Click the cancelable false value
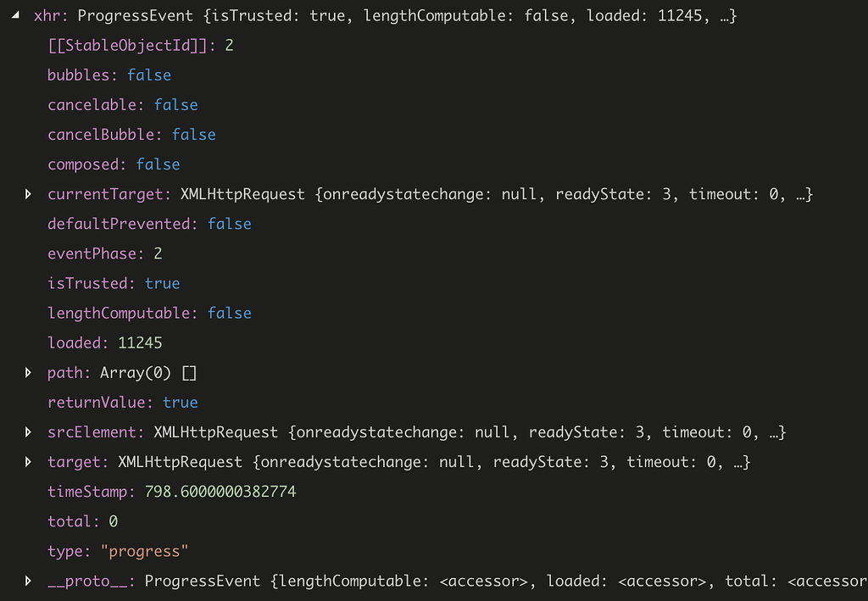The width and height of the screenshot is (868, 601). pyautogui.click(x=175, y=105)
